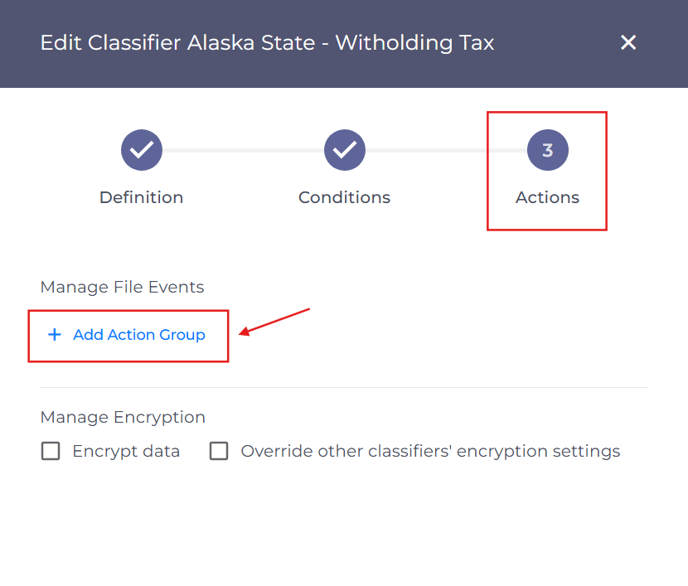Switch to the Actions step label
The height and width of the screenshot is (586, 688).
548,197
